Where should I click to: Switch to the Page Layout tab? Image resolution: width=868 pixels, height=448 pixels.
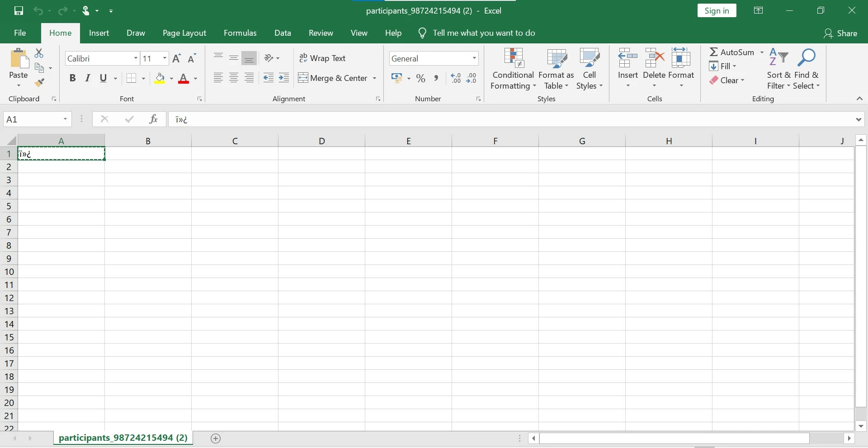click(184, 33)
